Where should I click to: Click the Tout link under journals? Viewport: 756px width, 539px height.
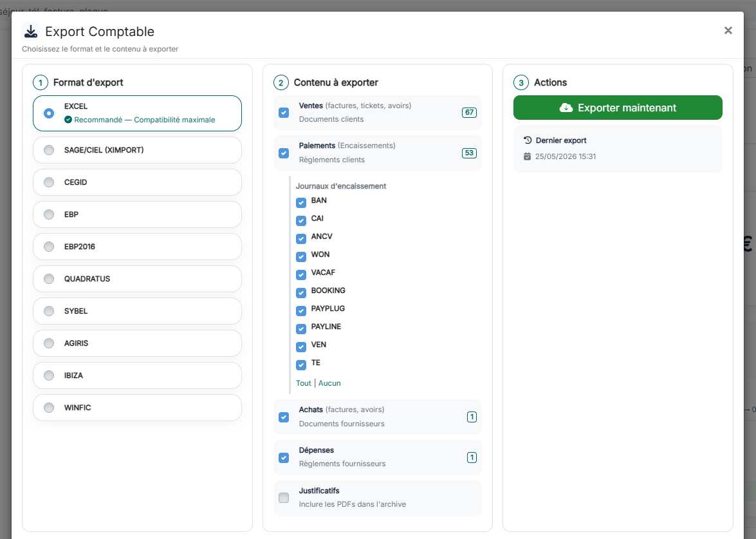(x=303, y=383)
